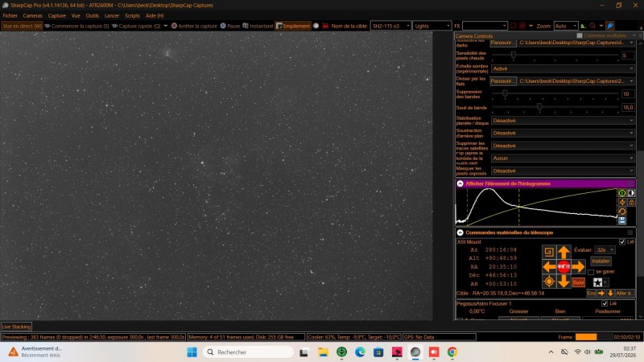Click the histogram auto-stretch lightning icon
The image size is (644, 362).
coord(622,203)
